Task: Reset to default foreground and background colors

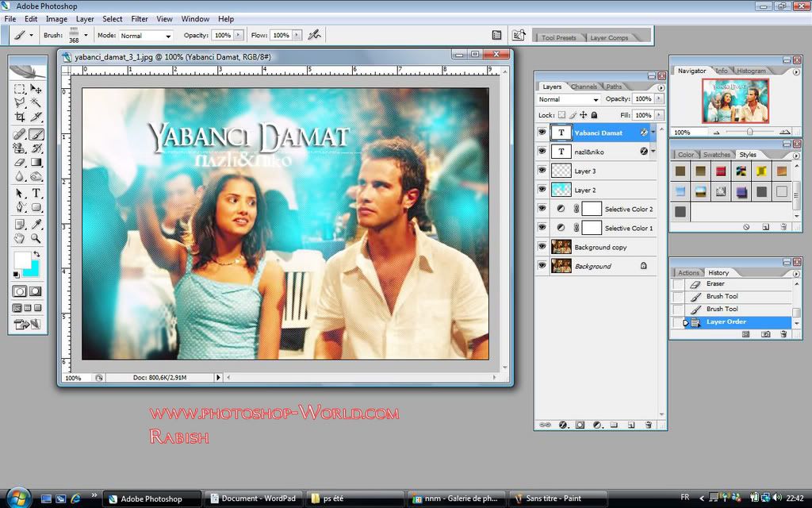Action: (x=17, y=274)
